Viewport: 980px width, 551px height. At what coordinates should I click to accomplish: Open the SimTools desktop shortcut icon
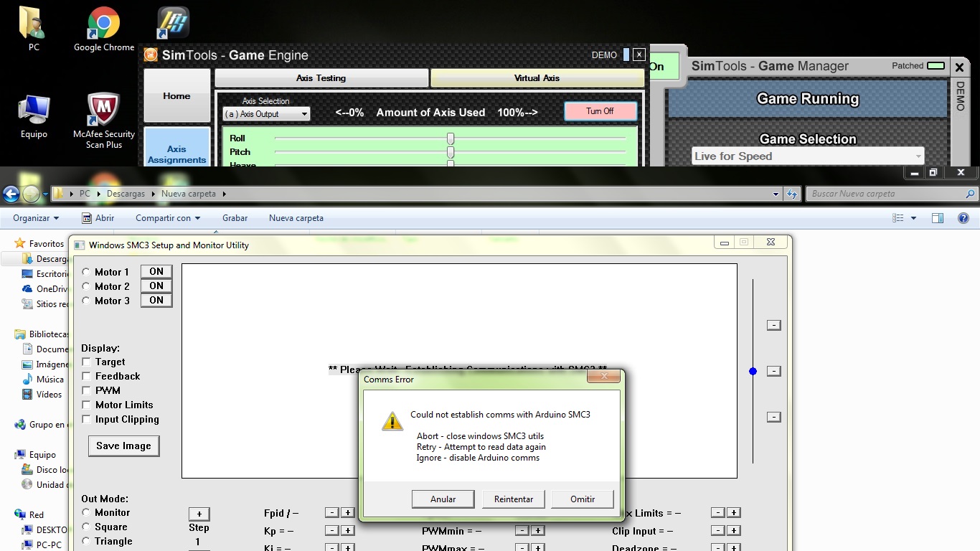coord(173,23)
